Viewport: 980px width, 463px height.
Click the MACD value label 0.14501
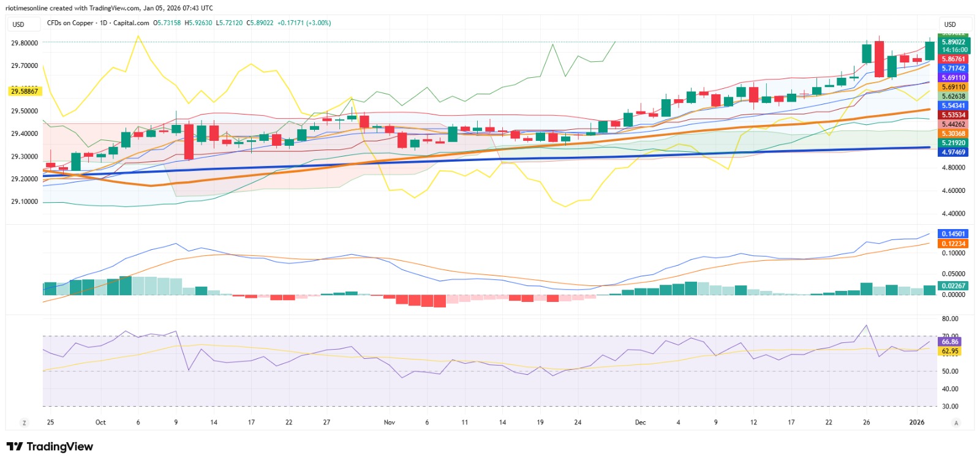(x=954, y=234)
